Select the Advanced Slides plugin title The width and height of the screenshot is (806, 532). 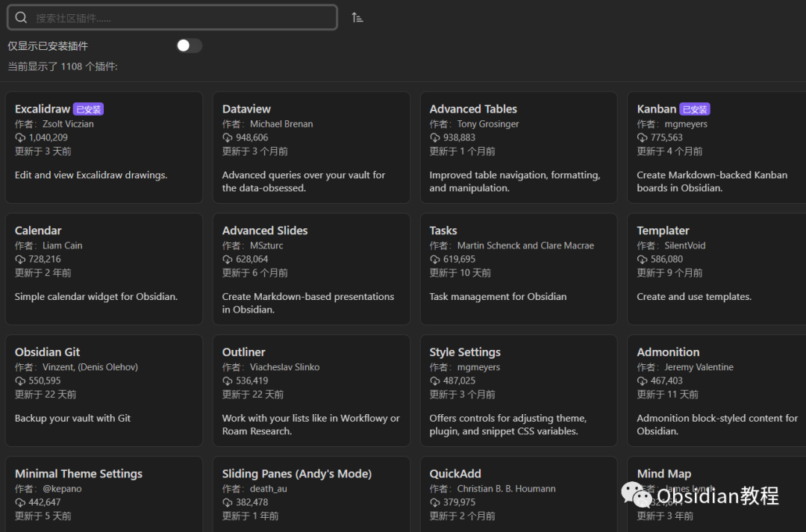(265, 231)
